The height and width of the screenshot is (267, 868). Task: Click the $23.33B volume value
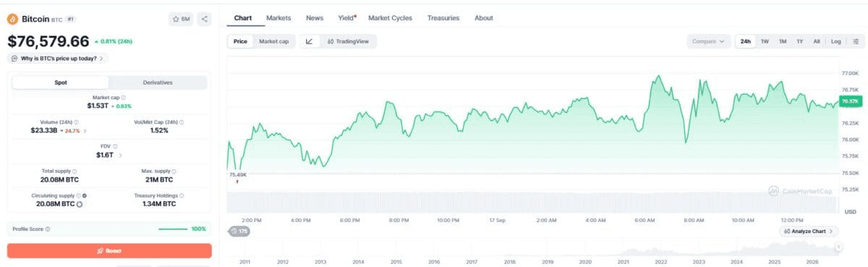point(45,131)
